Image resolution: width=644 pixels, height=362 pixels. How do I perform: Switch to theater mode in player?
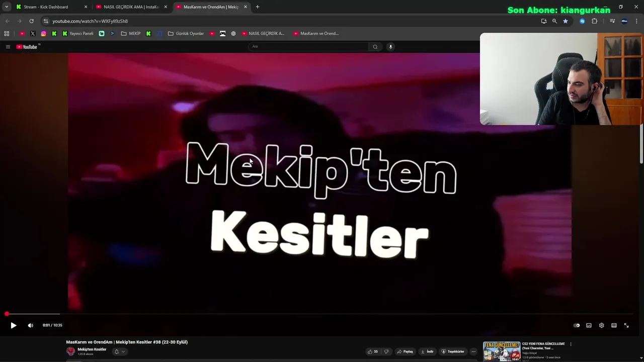[x=614, y=325]
